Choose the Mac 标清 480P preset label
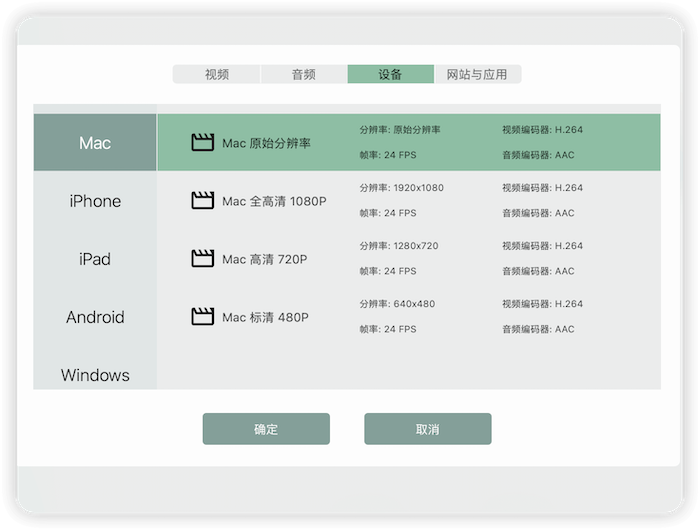This screenshot has width=700, height=530. 265,317
